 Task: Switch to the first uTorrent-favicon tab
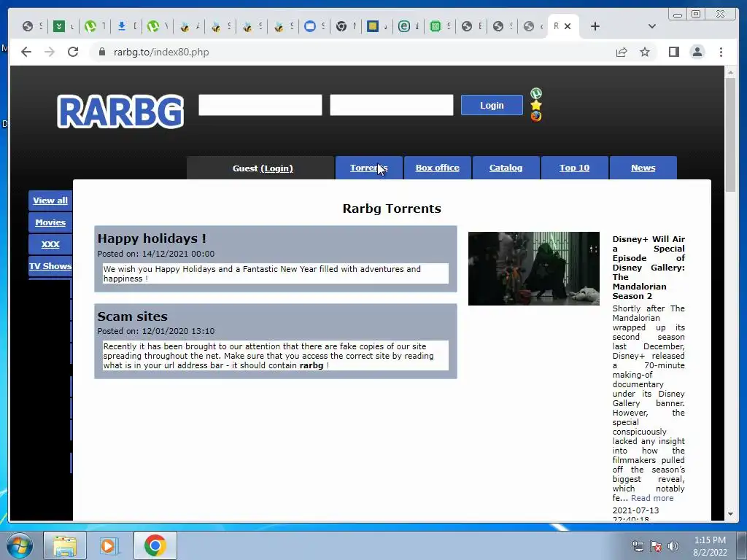tap(90, 26)
